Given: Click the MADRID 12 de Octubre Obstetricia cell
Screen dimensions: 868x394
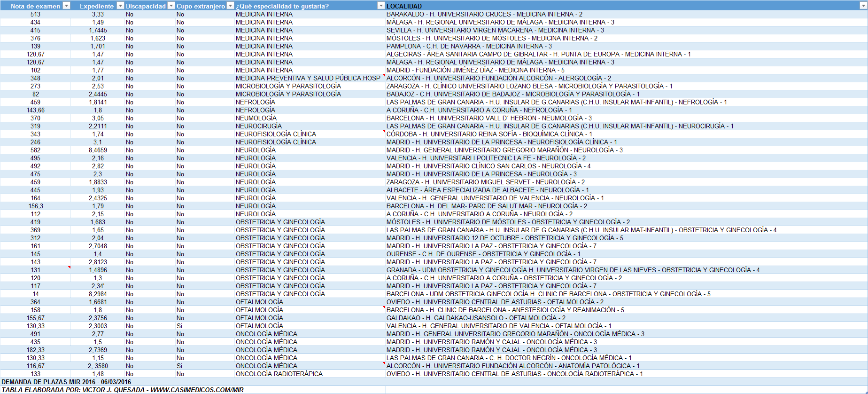Looking at the screenshot, I should (x=627, y=238).
